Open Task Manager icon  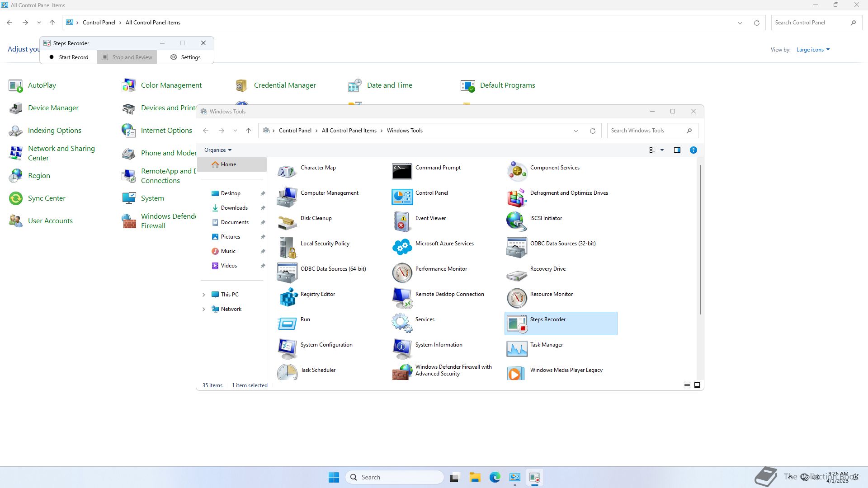coord(517,348)
